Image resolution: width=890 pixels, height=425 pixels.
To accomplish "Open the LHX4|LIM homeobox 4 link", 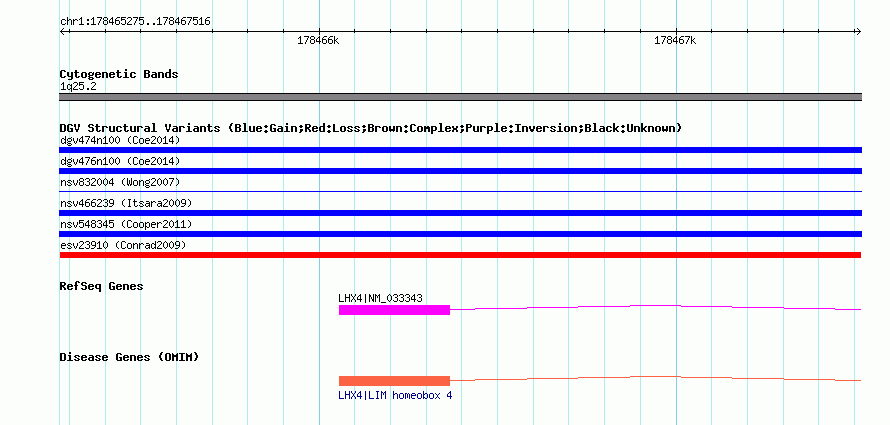I will click(x=395, y=395).
